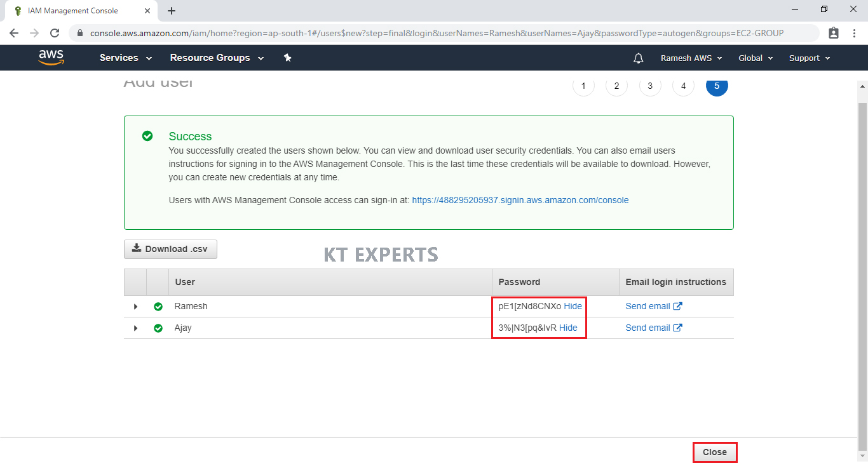Click the Close button
The image size is (868, 466).
(715, 452)
